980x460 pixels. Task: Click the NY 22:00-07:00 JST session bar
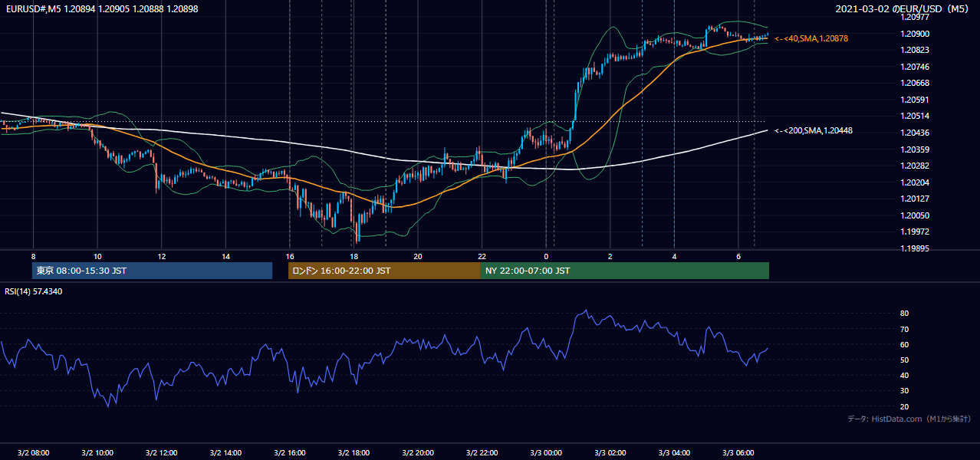point(624,271)
